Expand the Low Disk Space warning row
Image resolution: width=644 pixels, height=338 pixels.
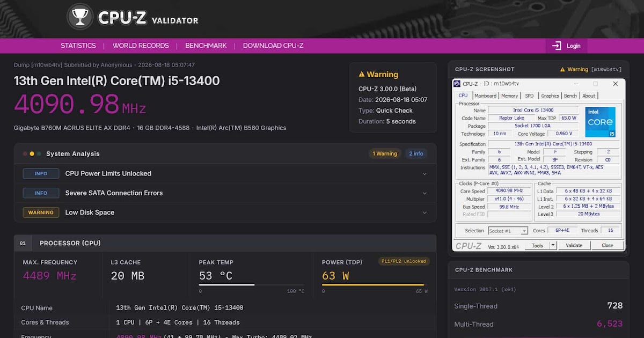pos(225,212)
